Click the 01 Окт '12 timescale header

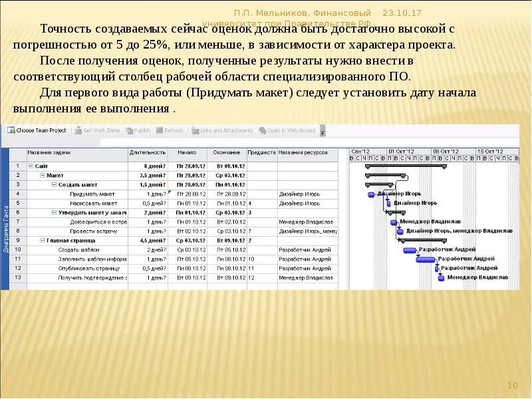[409, 152]
